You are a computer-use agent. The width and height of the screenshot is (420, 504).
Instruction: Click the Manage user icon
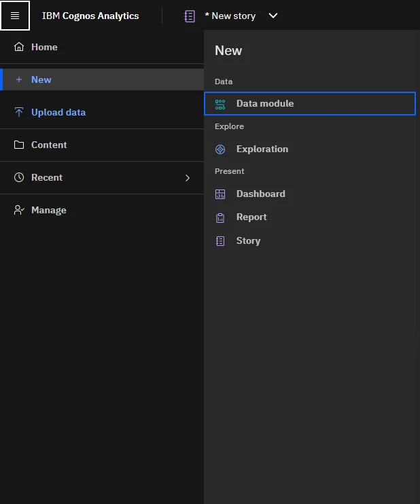19,210
